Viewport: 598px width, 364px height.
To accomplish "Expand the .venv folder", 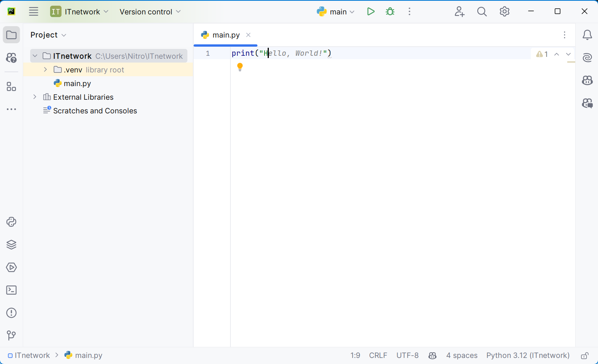I will 46,70.
